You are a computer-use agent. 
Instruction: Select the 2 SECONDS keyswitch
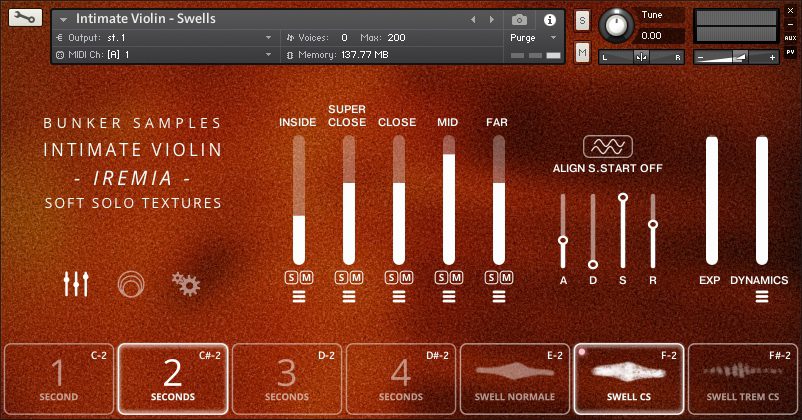point(173,379)
